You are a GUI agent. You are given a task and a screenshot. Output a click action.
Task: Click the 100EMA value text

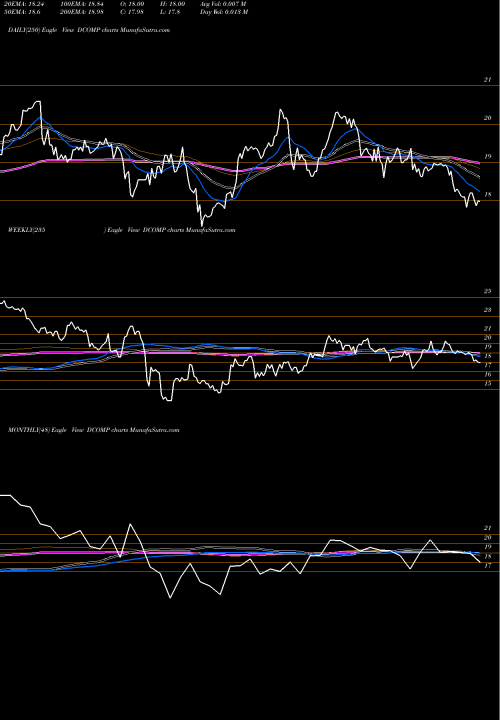(x=81, y=4)
